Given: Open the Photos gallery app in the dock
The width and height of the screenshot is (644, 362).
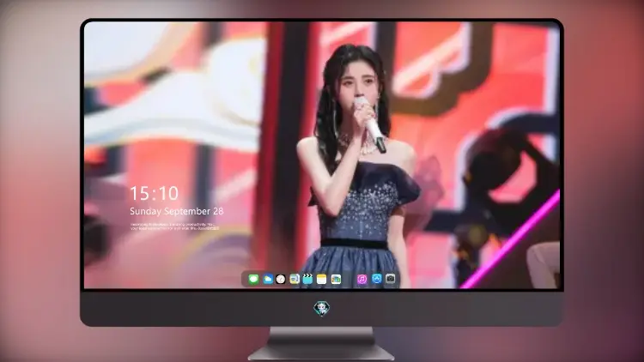Looking at the screenshot, I should click(336, 280).
